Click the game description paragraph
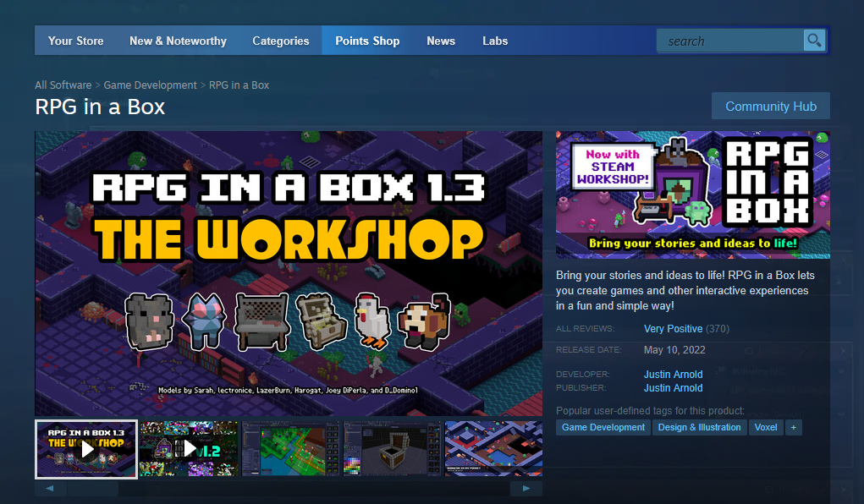The image size is (864, 504). (685, 290)
